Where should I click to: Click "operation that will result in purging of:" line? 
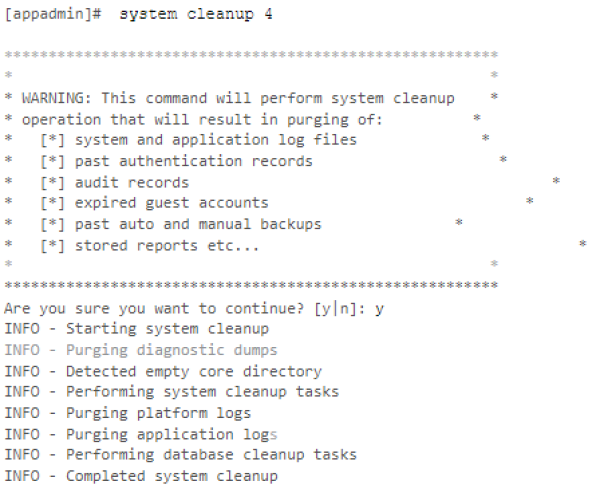[x=202, y=120]
